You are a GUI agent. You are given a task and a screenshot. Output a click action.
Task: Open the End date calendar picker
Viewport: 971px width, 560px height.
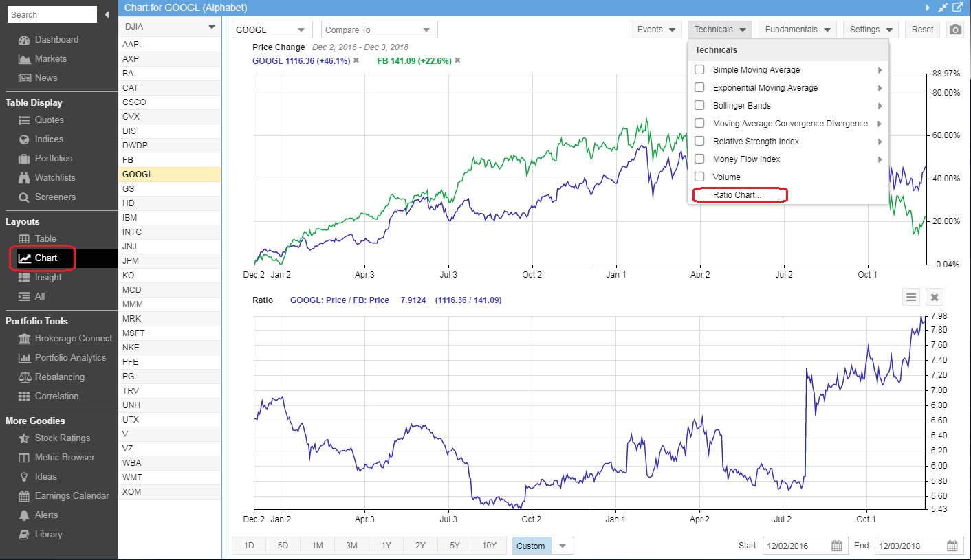(x=952, y=546)
